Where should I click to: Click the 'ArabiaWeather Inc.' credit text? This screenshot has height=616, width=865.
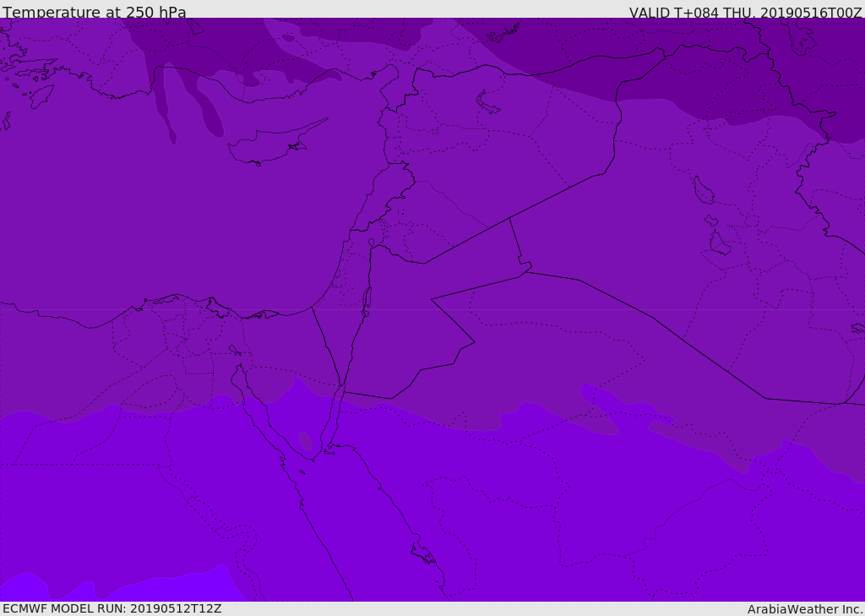(x=805, y=609)
